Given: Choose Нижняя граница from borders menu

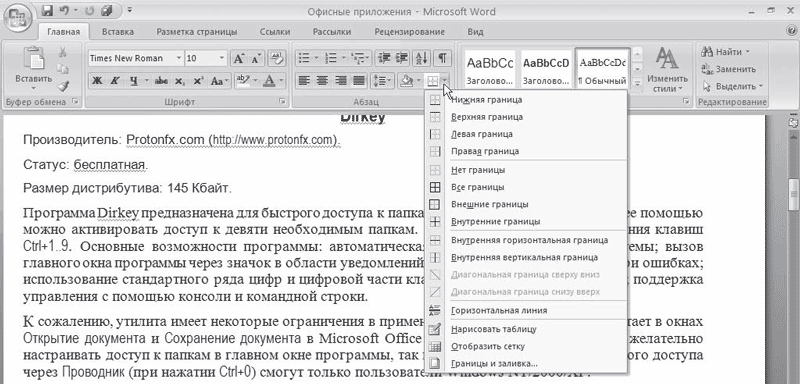Looking at the screenshot, I should click(x=526, y=100).
